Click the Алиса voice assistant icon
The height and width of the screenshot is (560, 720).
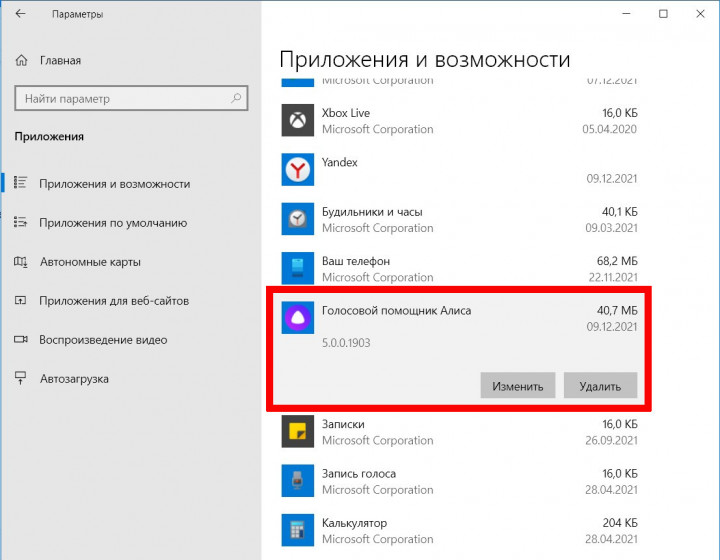tap(297, 318)
